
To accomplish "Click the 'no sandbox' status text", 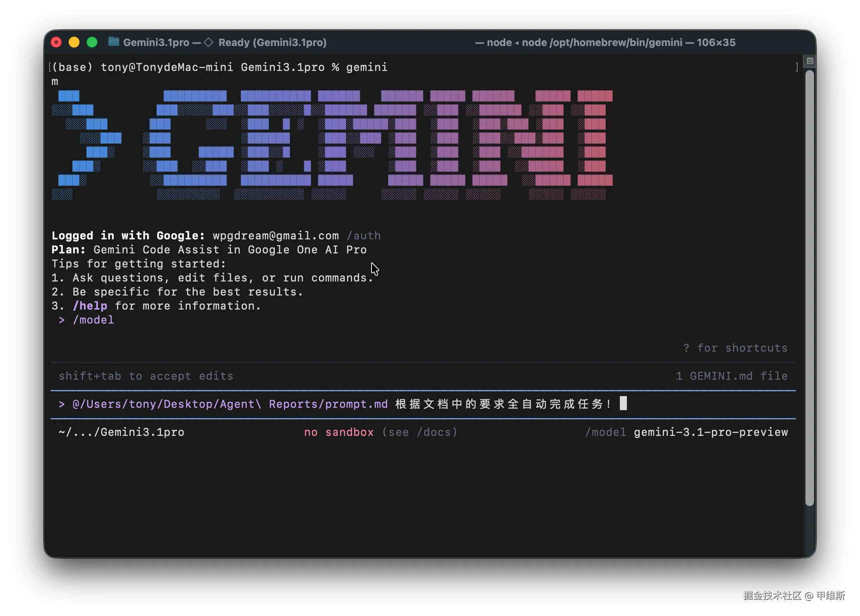I will [x=338, y=432].
